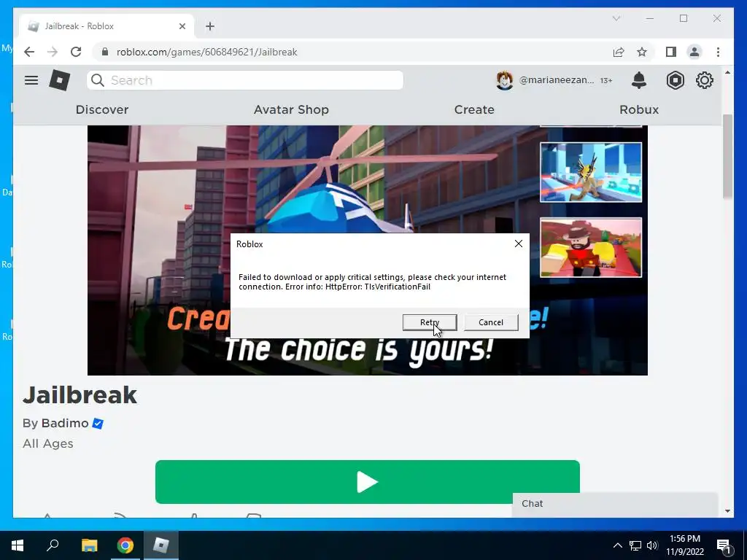The height and width of the screenshot is (560, 747).
Task: Click the All Ages label
Action: [x=48, y=443]
